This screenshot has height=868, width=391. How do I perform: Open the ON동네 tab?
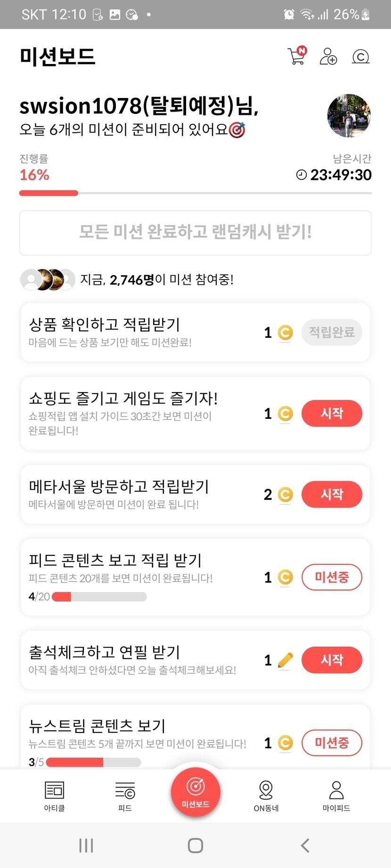pyautogui.click(x=266, y=796)
